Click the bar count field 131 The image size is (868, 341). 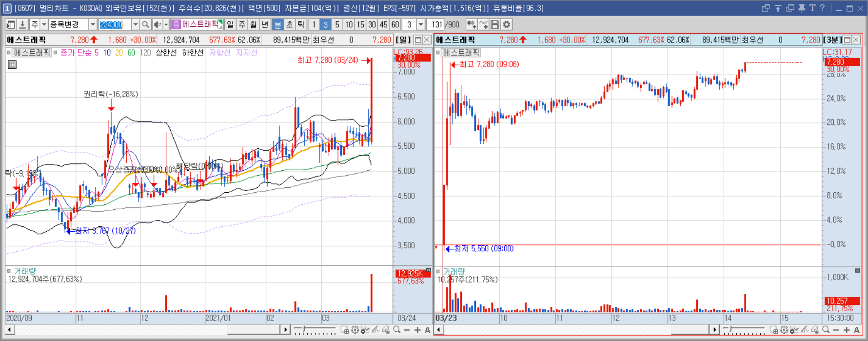click(436, 24)
